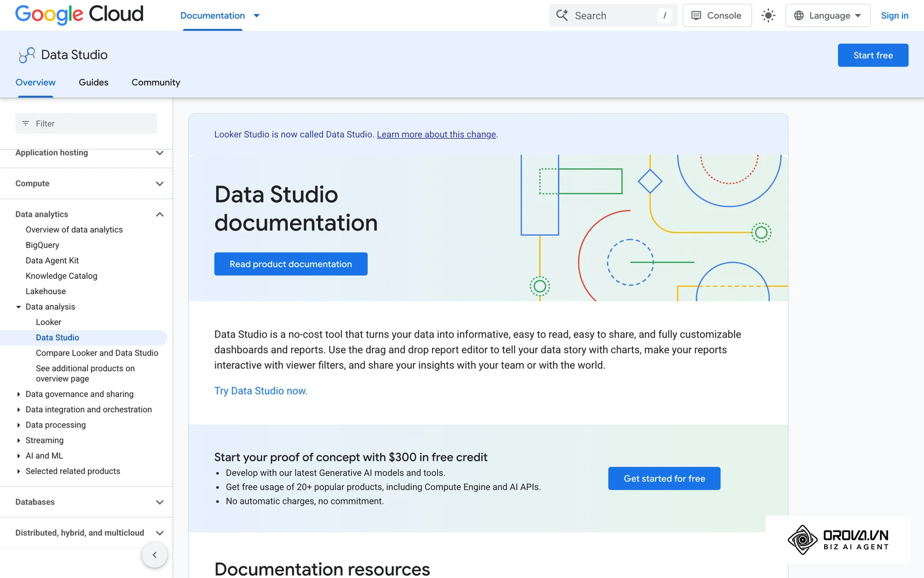The height and width of the screenshot is (578, 924).
Task: Expand Application hosting section chevron
Action: (x=160, y=153)
